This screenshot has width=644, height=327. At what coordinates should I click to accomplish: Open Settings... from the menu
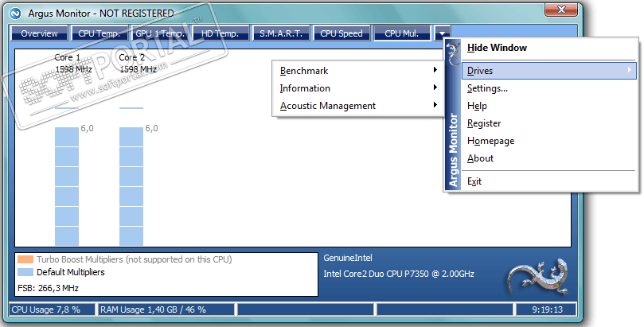pyautogui.click(x=548, y=88)
